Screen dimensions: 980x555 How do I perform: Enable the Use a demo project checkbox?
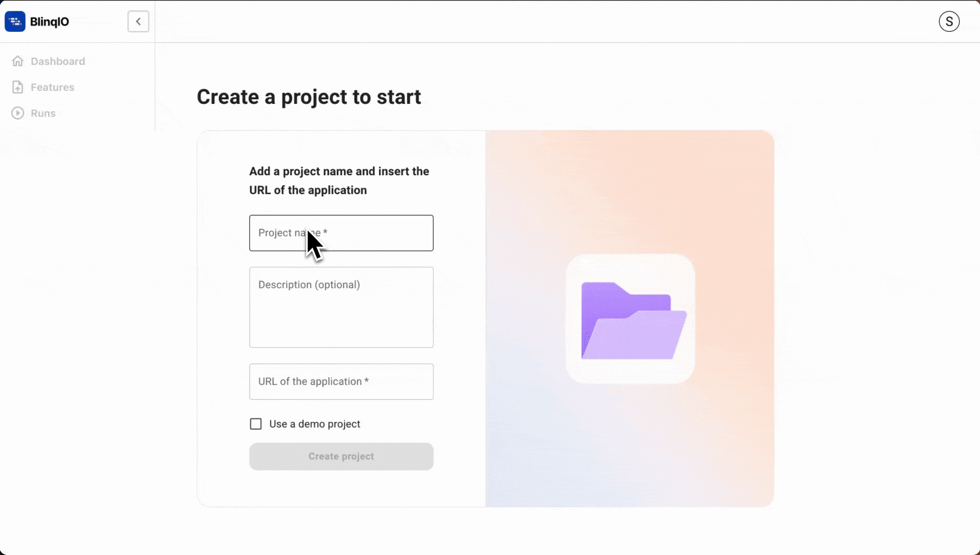(x=256, y=424)
